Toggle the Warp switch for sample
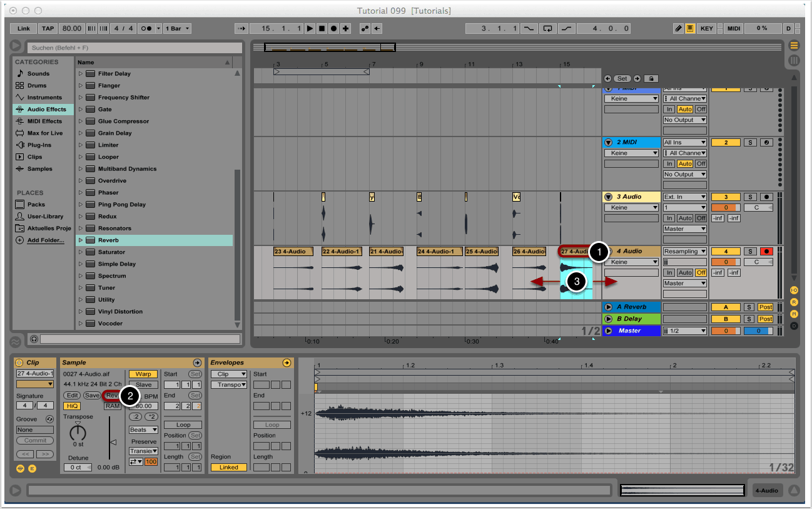The height and width of the screenshot is (509, 812). point(143,374)
